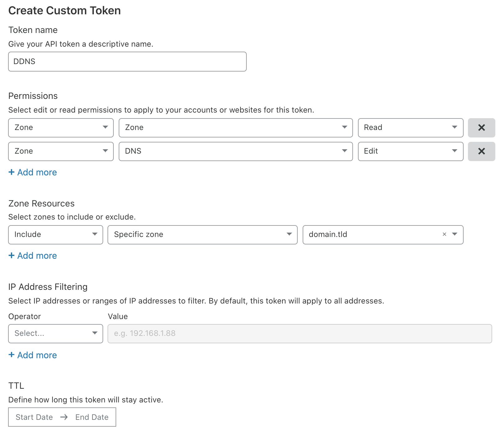
Task: Add more IP address filters link
Action: point(33,355)
